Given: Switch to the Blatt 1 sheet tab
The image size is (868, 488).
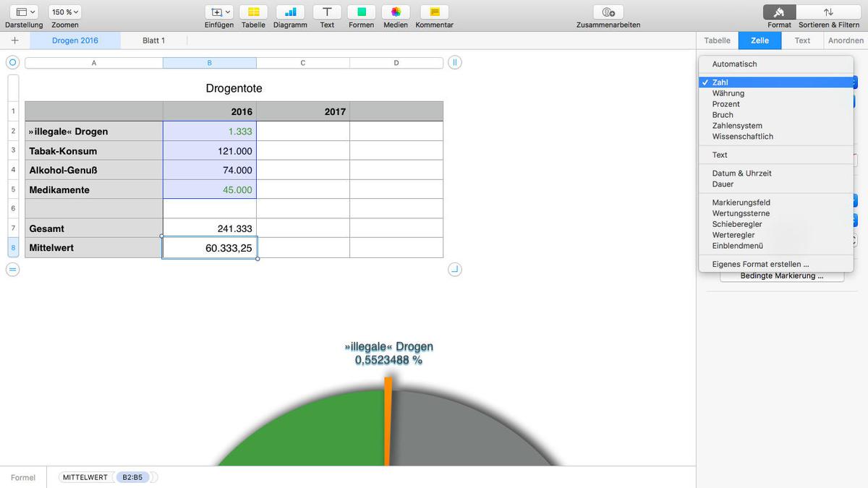Looking at the screenshot, I should pyautogui.click(x=154, y=40).
